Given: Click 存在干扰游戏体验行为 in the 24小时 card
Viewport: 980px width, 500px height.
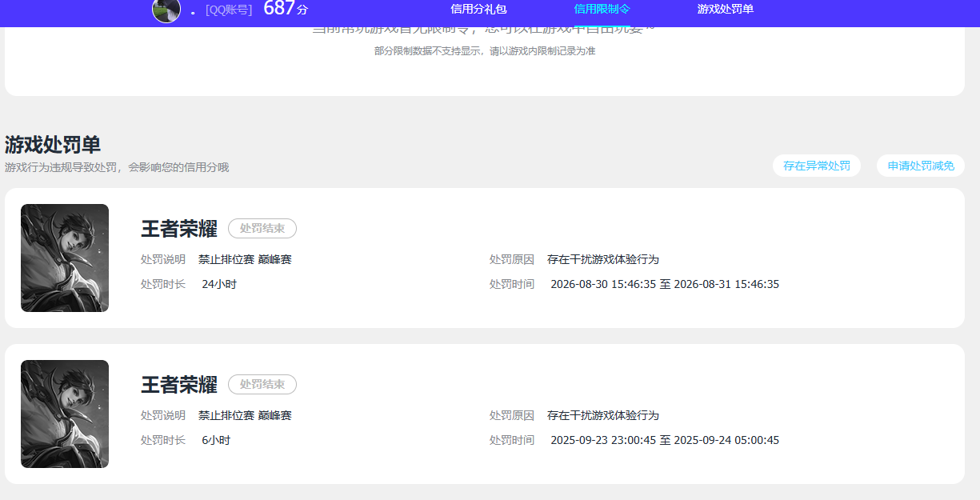Looking at the screenshot, I should click(603, 259).
